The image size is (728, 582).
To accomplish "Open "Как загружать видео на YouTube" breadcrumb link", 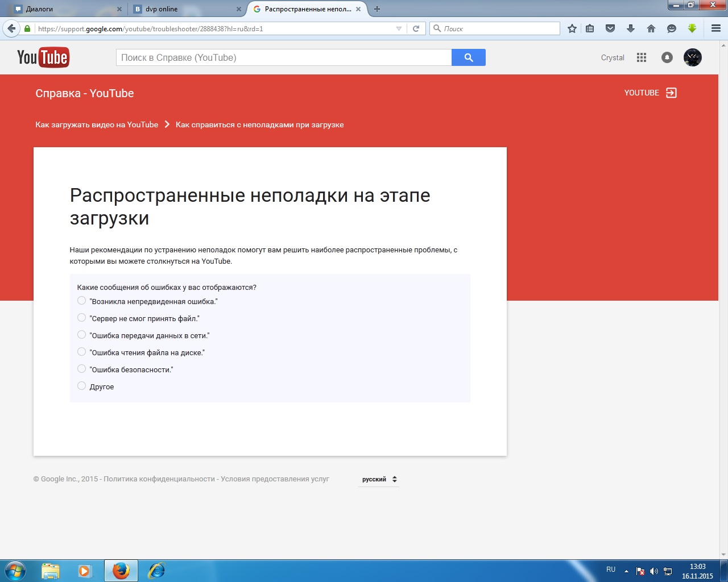I will coord(97,124).
